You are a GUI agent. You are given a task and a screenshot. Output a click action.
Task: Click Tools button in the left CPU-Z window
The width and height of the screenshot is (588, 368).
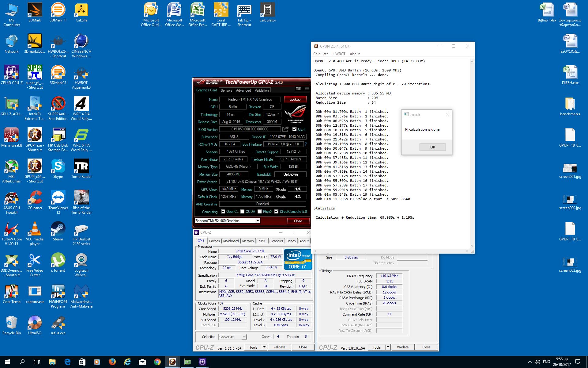pyautogui.click(x=253, y=347)
